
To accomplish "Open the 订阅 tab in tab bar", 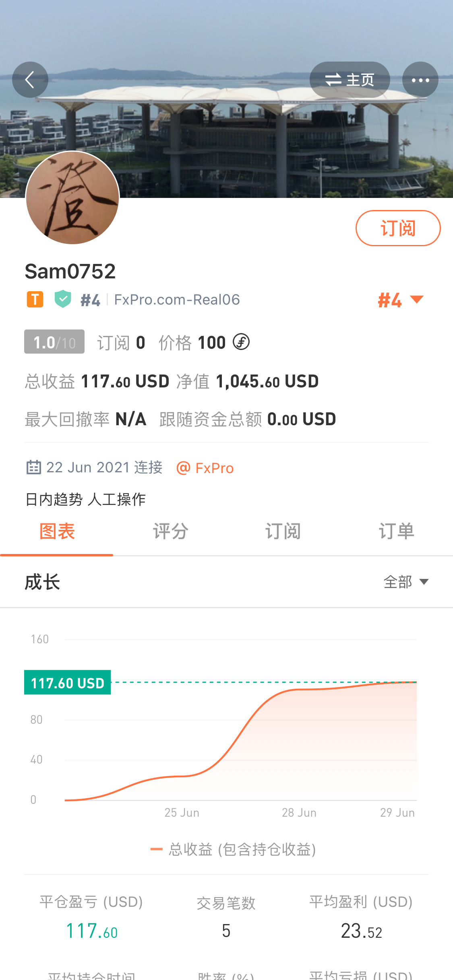I will tap(283, 531).
